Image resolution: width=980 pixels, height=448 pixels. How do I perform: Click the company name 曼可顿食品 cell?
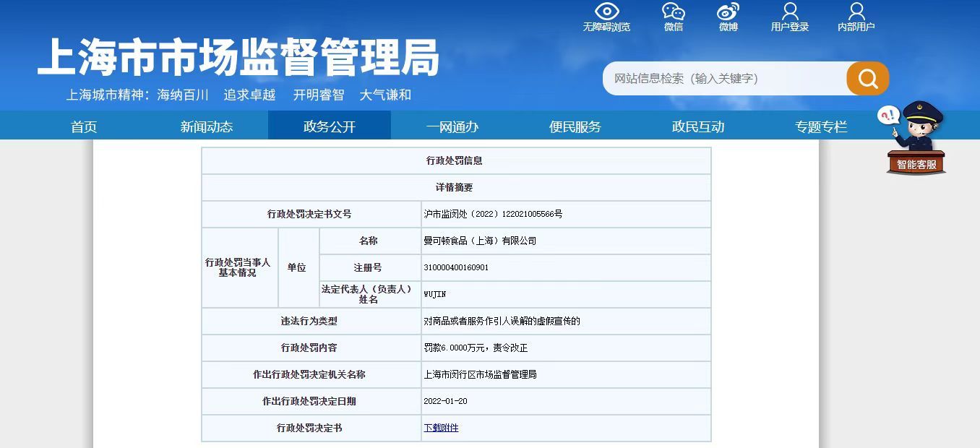tap(480, 241)
